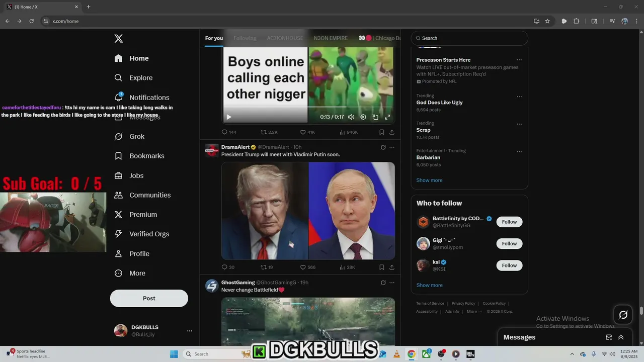Bookmark the video post with 946K views
The width and height of the screenshot is (644, 362).
click(x=382, y=132)
